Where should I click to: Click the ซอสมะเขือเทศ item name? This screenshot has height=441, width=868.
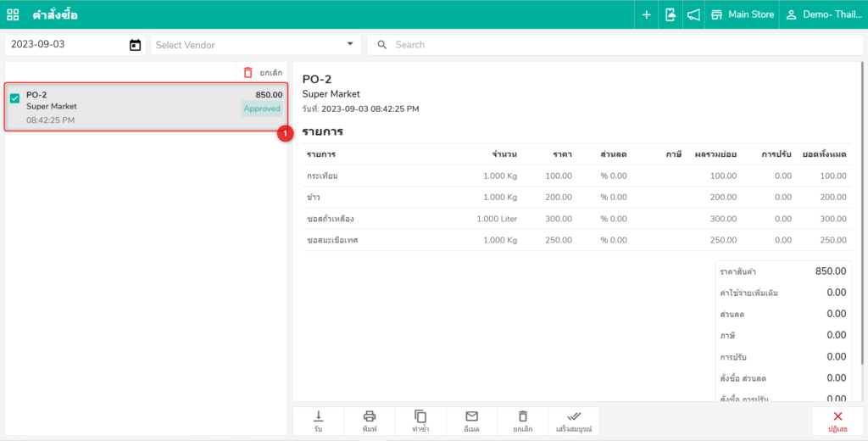pyautogui.click(x=332, y=241)
